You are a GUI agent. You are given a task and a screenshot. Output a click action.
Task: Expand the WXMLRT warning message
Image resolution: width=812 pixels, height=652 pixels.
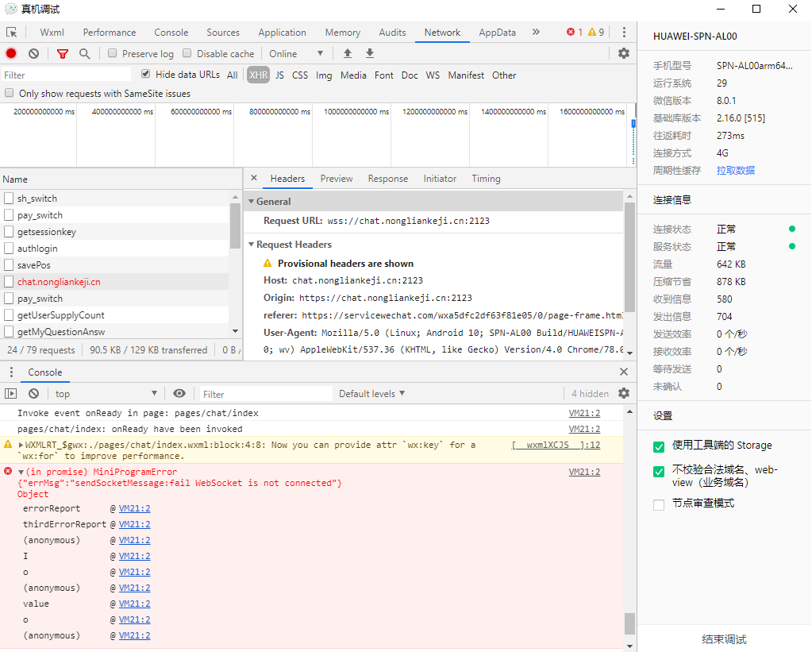click(21, 445)
